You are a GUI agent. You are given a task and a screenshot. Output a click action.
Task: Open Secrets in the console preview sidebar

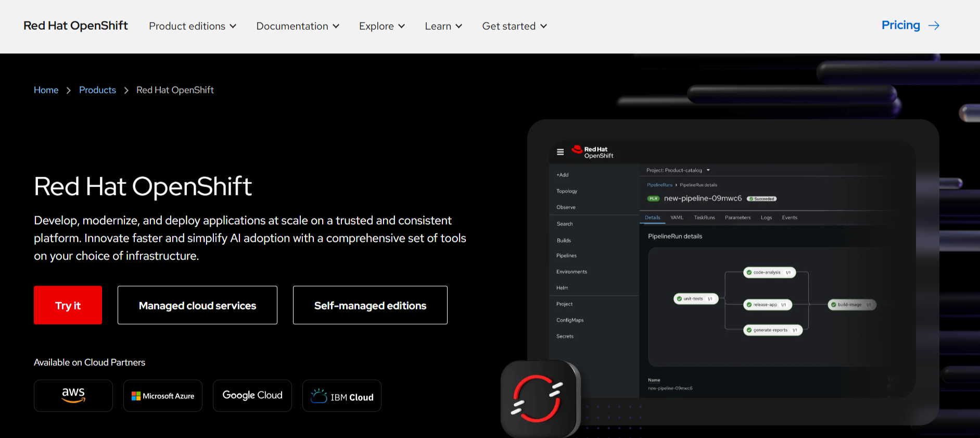click(x=565, y=336)
